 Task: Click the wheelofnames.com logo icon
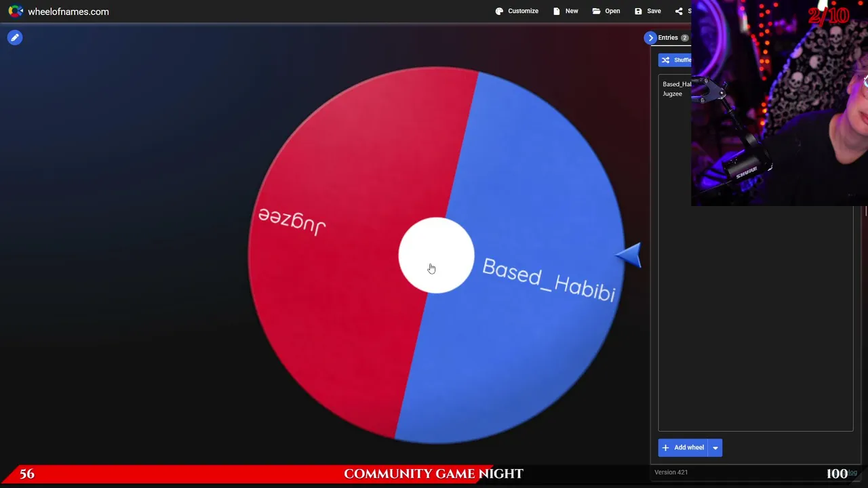click(x=15, y=12)
